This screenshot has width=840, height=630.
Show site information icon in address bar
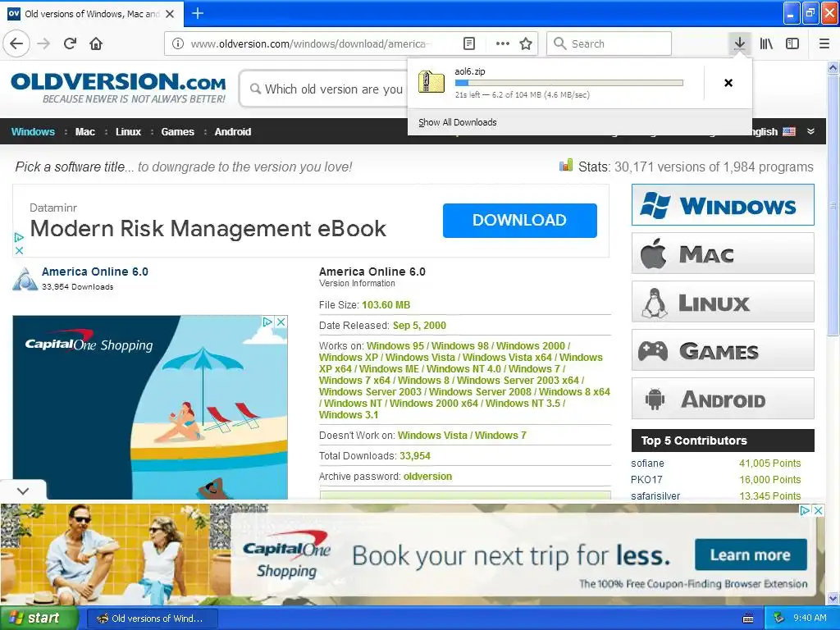[178, 43]
